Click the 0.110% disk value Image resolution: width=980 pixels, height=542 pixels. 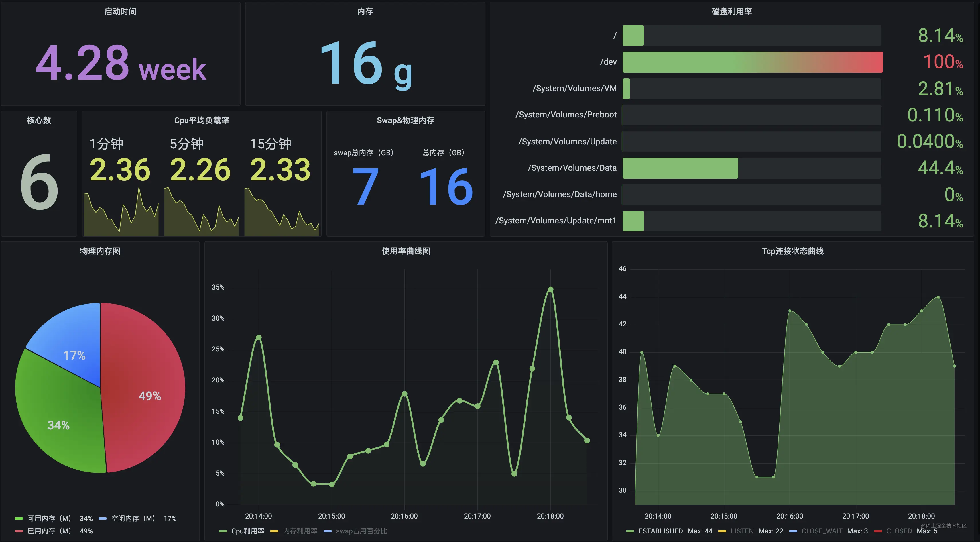(x=935, y=115)
